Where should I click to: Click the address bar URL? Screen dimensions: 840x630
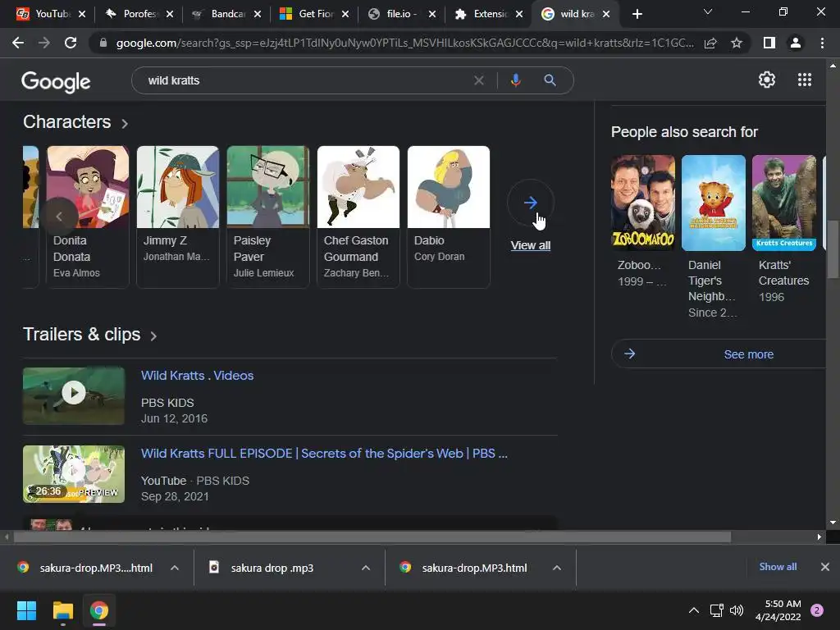[404, 43]
